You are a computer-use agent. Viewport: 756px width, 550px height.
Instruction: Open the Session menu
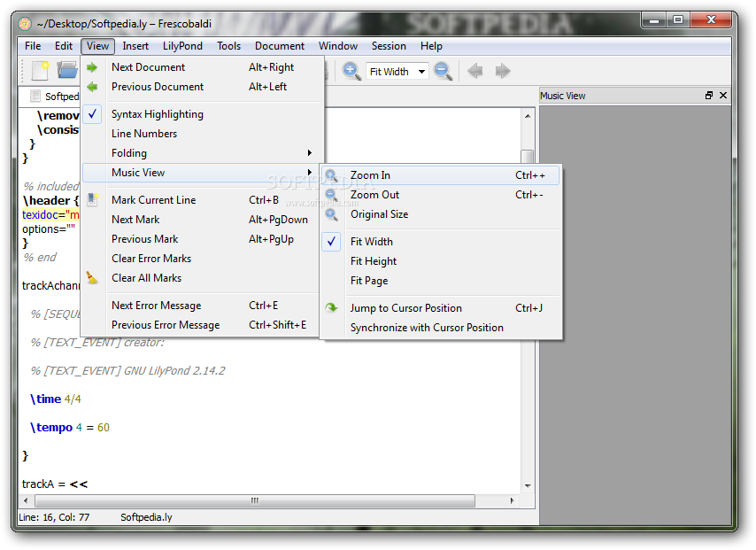pyautogui.click(x=389, y=46)
